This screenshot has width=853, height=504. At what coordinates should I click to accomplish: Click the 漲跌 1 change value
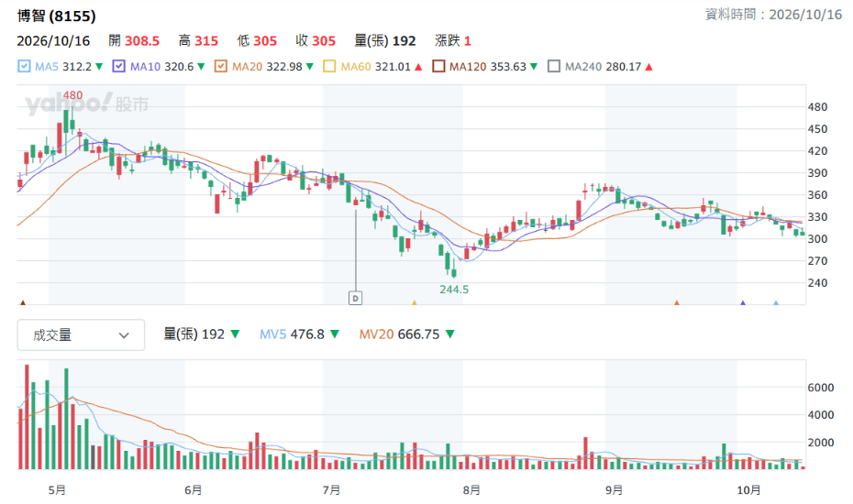(452, 40)
